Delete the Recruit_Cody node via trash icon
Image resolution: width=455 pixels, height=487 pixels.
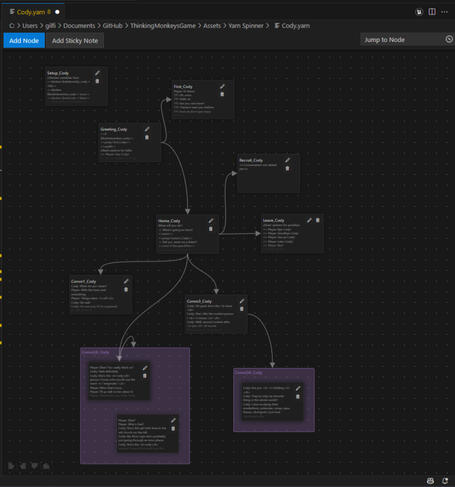pyautogui.click(x=287, y=168)
